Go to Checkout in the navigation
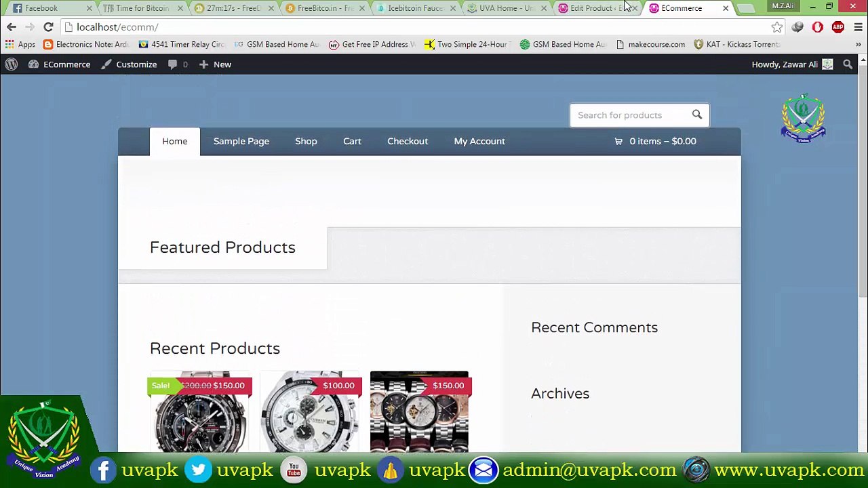This screenshot has width=868, height=488. click(x=408, y=141)
